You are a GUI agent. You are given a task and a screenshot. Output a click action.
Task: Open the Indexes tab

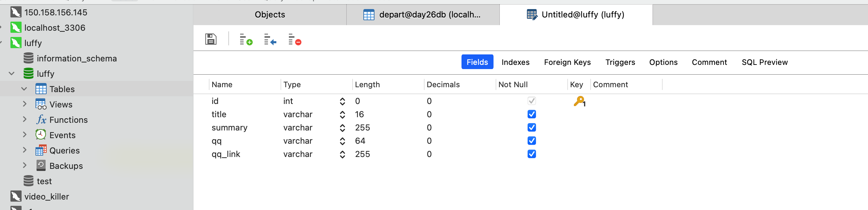[x=515, y=62]
